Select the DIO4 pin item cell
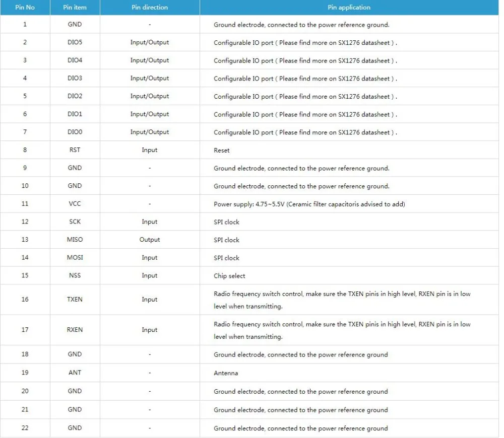The image size is (504, 438). (75, 60)
